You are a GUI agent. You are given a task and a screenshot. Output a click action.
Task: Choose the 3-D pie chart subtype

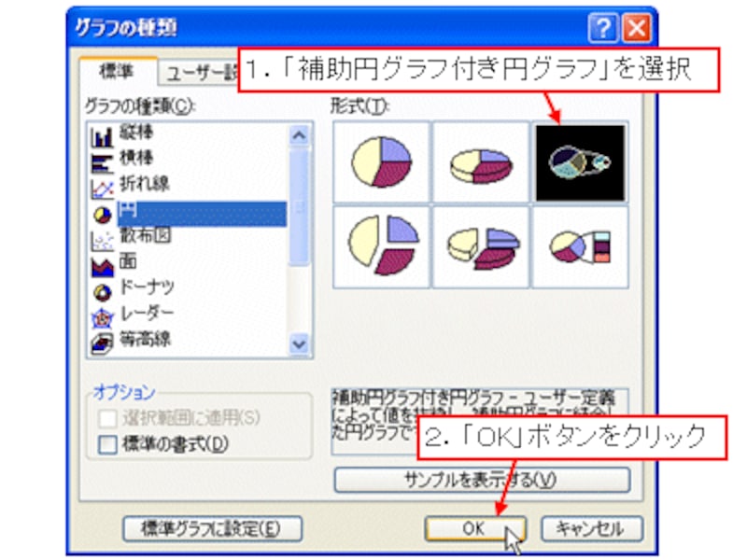pyautogui.click(x=481, y=161)
